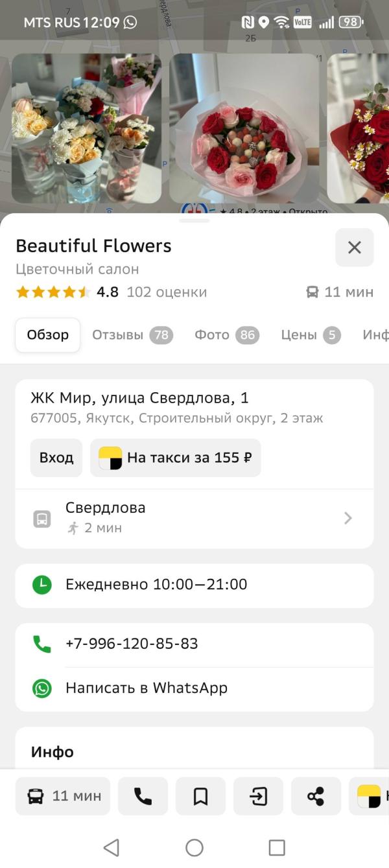Open the Инфо section
Screen dimensions: 389x868
52,752
